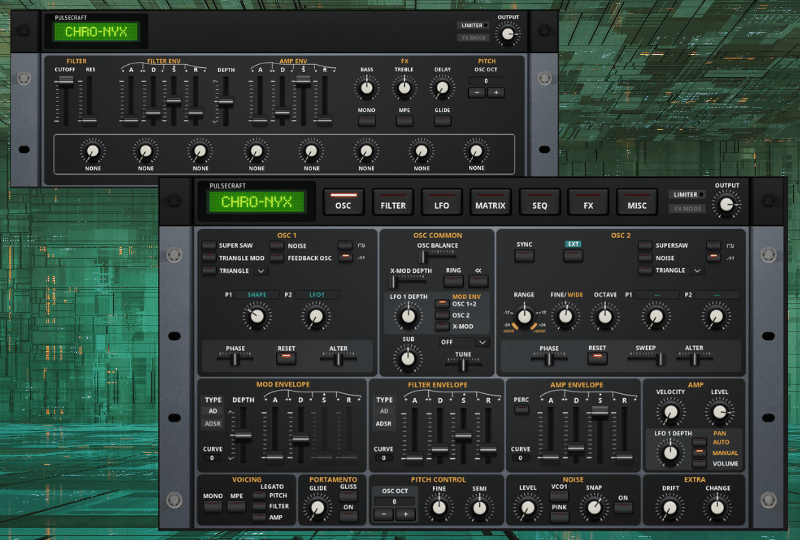Click the Filter Envelope CURVE value field
Screen dimensions: 800x540
pos(384,458)
